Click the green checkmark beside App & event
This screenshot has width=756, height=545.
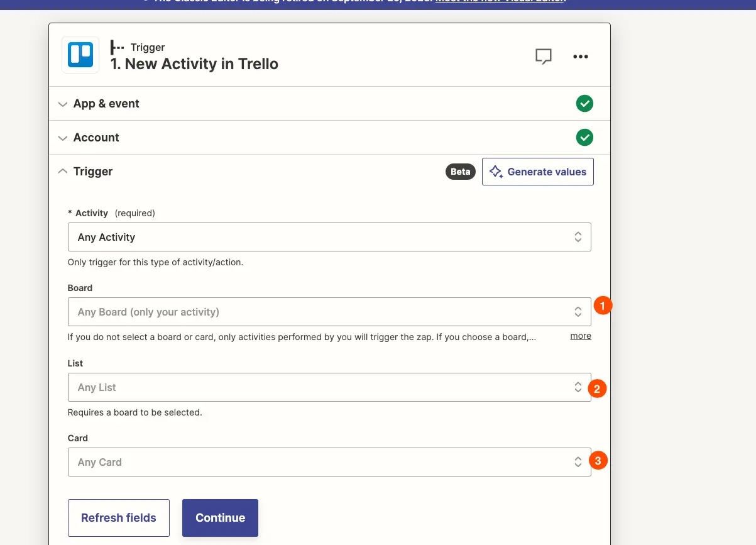click(x=584, y=104)
